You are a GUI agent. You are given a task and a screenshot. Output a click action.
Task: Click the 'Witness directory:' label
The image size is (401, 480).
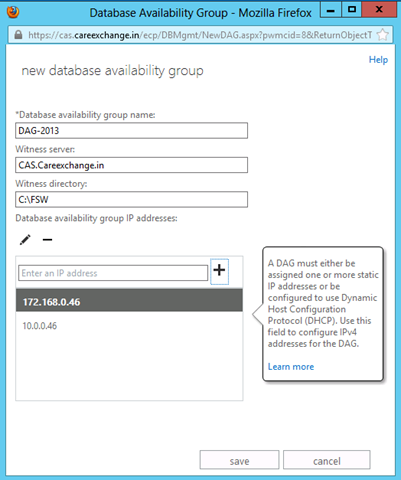51,184
